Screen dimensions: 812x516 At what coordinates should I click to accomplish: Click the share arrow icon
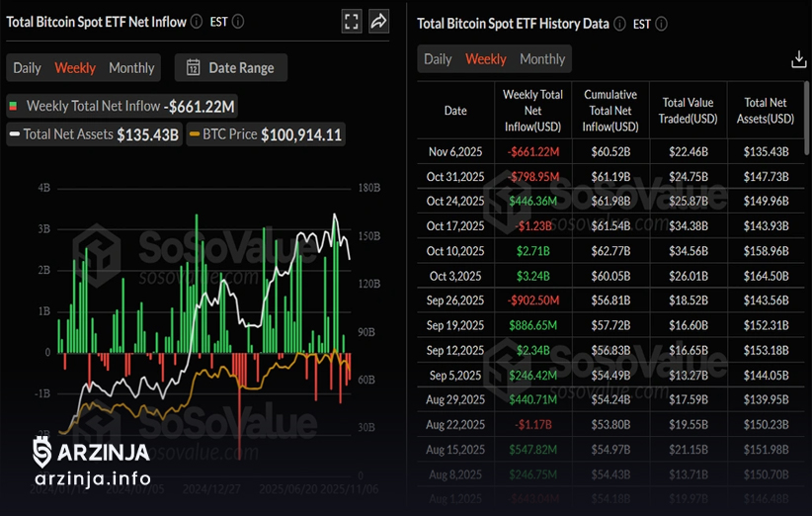pos(378,21)
